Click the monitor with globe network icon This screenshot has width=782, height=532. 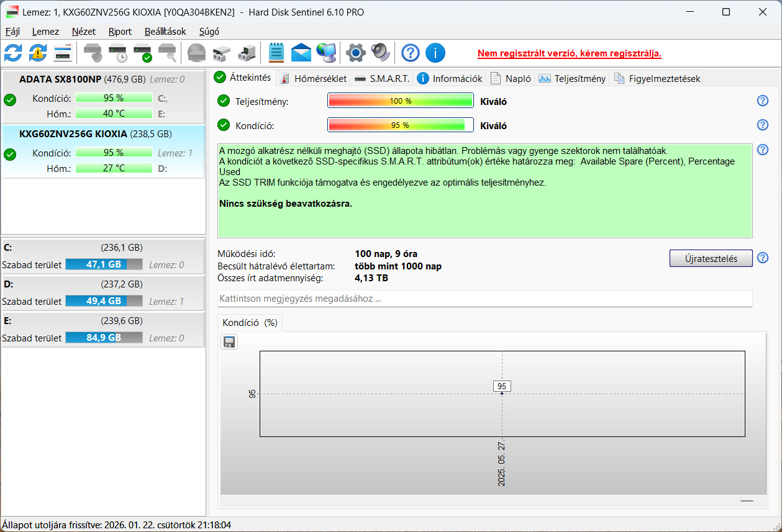(x=326, y=53)
